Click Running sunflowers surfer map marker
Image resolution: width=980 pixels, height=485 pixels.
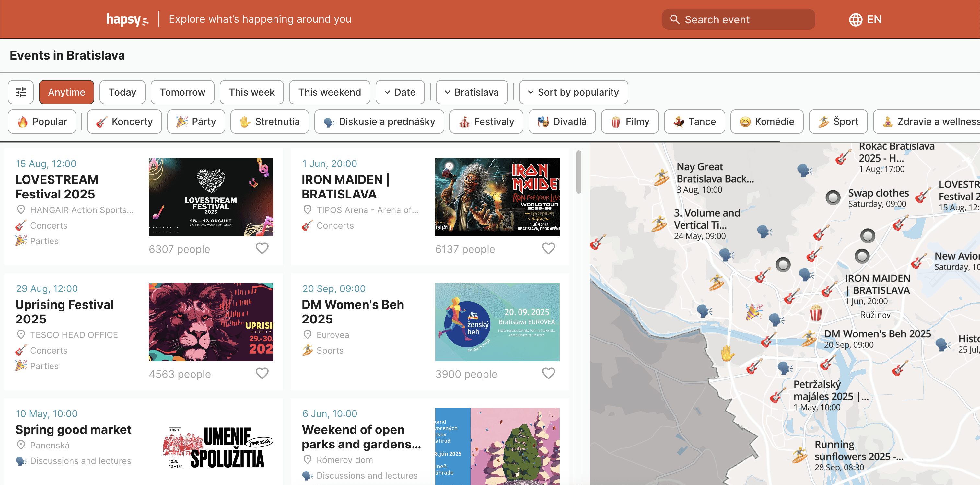pos(799,455)
